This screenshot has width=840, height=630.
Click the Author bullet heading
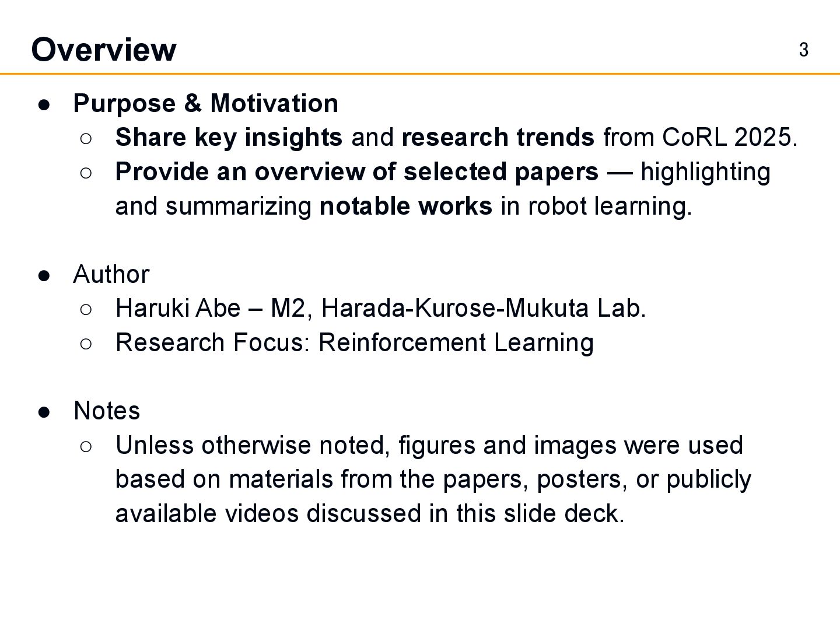111,275
